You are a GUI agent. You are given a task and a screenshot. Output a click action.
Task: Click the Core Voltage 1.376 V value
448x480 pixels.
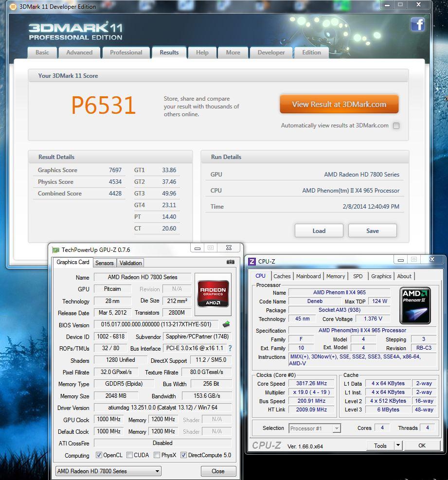pyautogui.click(x=373, y=319)
